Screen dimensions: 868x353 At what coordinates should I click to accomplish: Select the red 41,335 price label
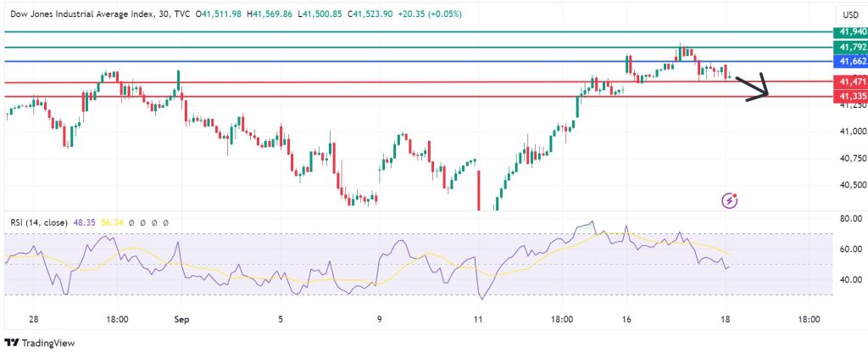[851, 96]
